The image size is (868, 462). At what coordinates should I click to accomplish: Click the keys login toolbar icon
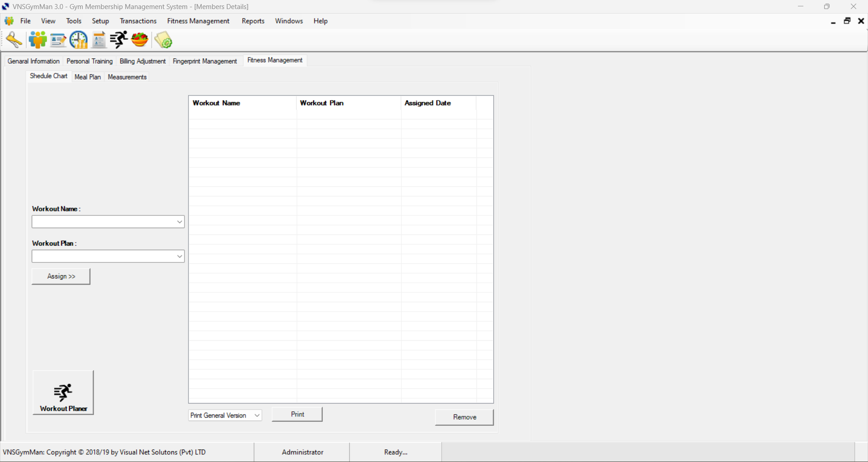pyautogui.click(x=14, y=40)
